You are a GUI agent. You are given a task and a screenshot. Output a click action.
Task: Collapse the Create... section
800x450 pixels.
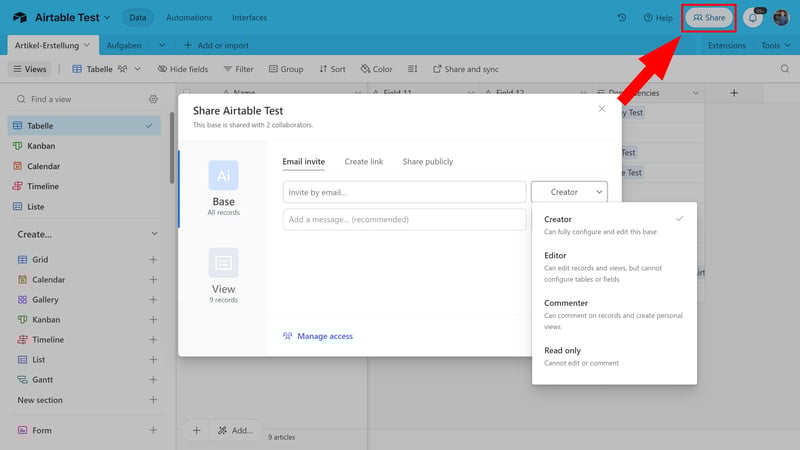[154, 234]
